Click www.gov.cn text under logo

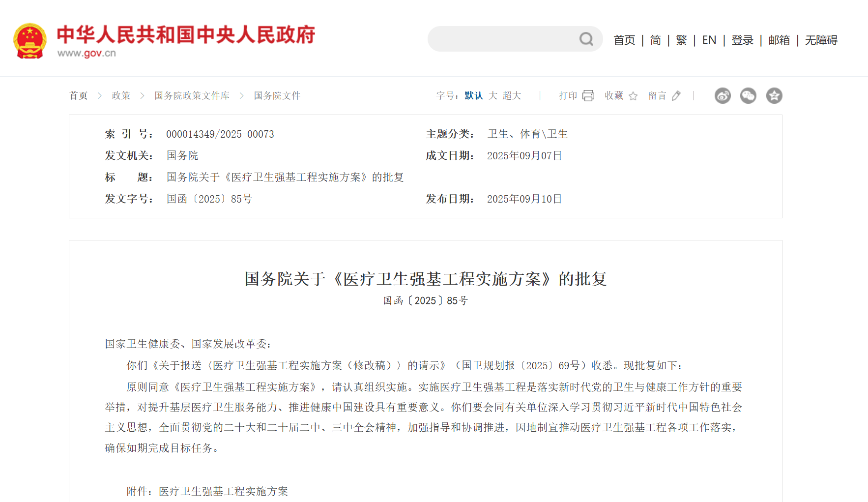pyautogui.click(x=87, y=53)
